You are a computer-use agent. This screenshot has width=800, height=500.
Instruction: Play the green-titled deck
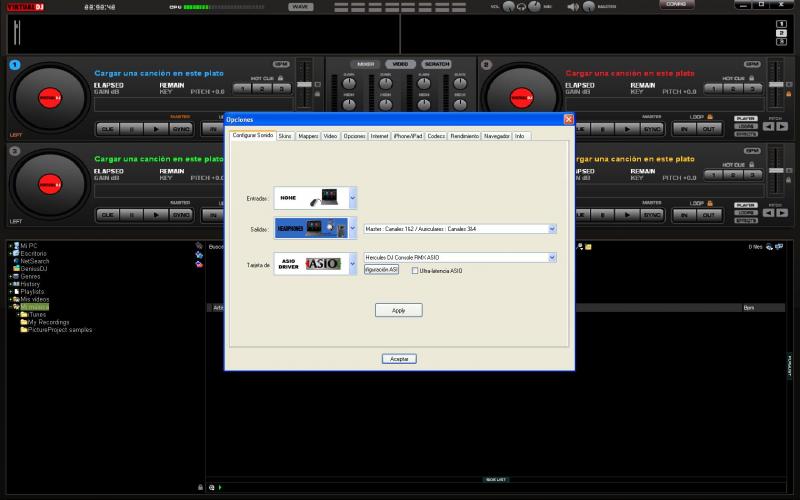coord(156,215)
